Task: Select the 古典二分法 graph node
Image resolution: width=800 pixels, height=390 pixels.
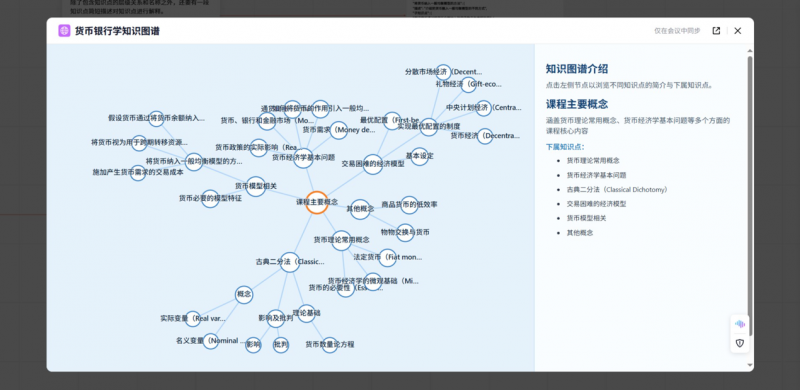Action: (x=289, y=262)
